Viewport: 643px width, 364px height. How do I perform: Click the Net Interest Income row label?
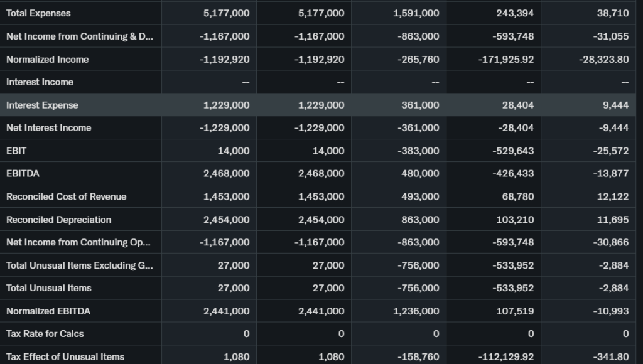(x=48, y=127)
